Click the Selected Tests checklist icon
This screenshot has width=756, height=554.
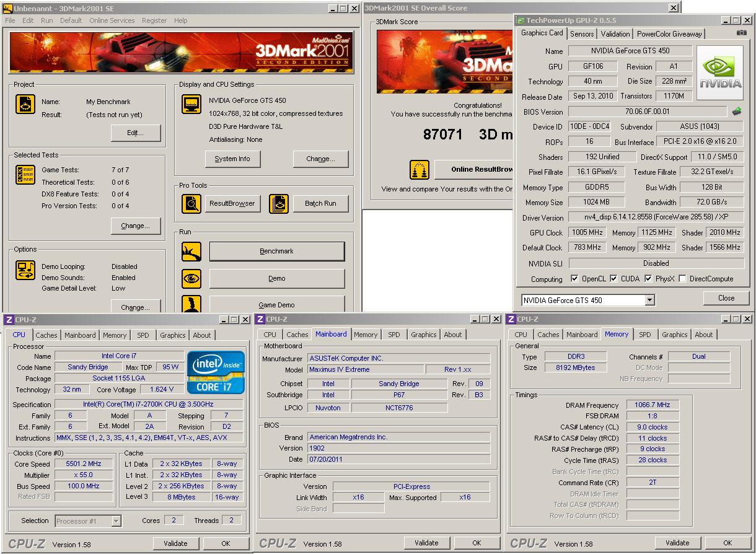[x=25, y=175]
